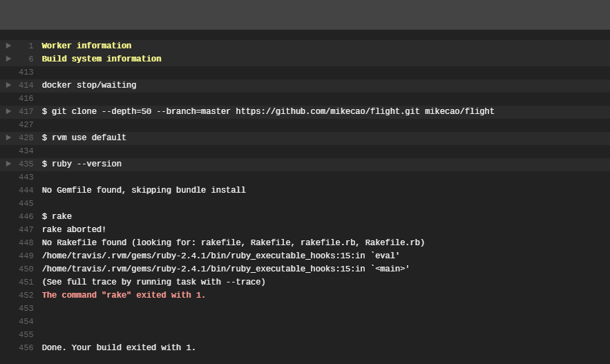This screenshot has width=610, height=364.
Task: Select line number 448
Action: tap(26, 242)
